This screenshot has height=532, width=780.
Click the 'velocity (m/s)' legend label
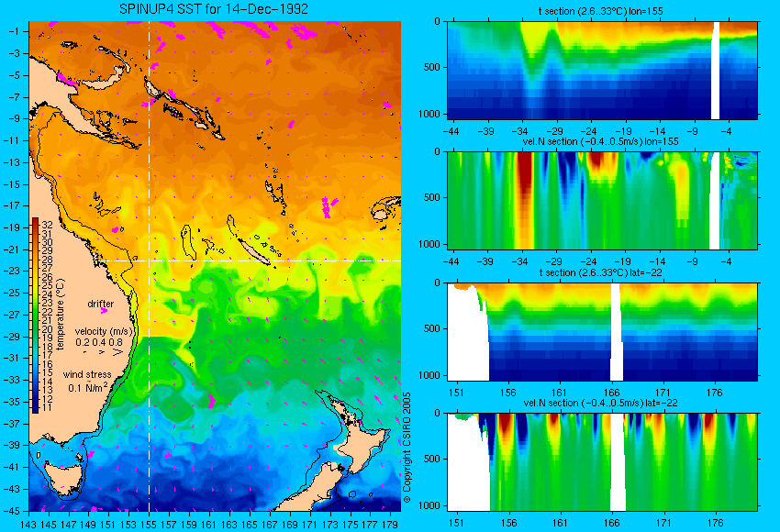[105, 331]
